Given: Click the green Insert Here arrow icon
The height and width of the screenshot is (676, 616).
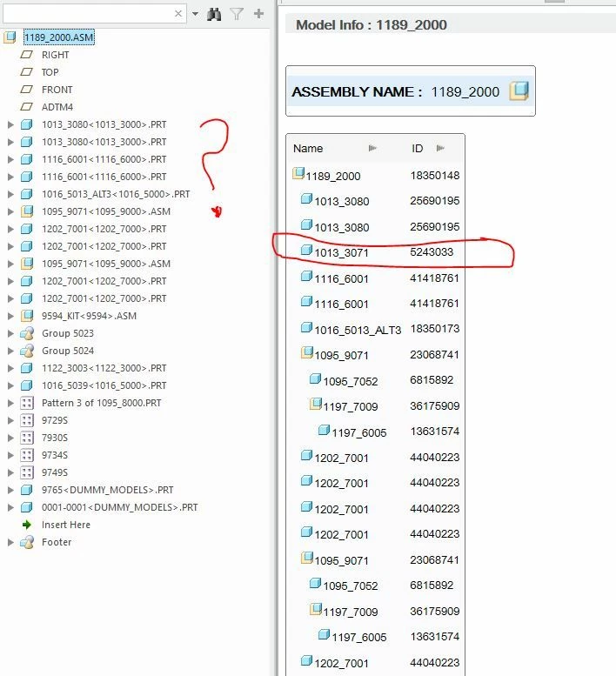Looking at the screenshot, I should point(27,525).
